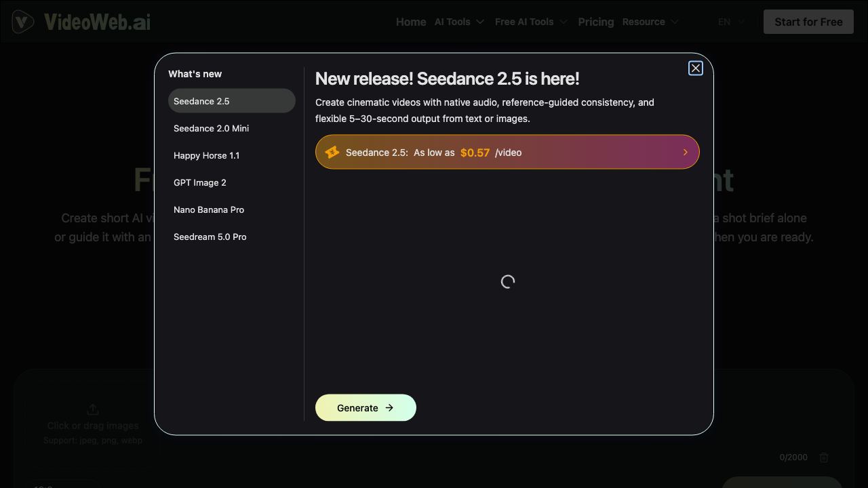Show the GPT Image 2 announcement
The width and height of the screenshot is (868, 488).
click(x=232, y=182)
